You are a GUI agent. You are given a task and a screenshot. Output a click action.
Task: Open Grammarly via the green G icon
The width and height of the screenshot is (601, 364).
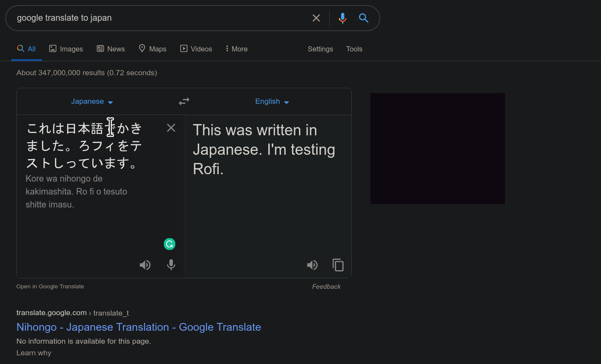coord(169,244)
